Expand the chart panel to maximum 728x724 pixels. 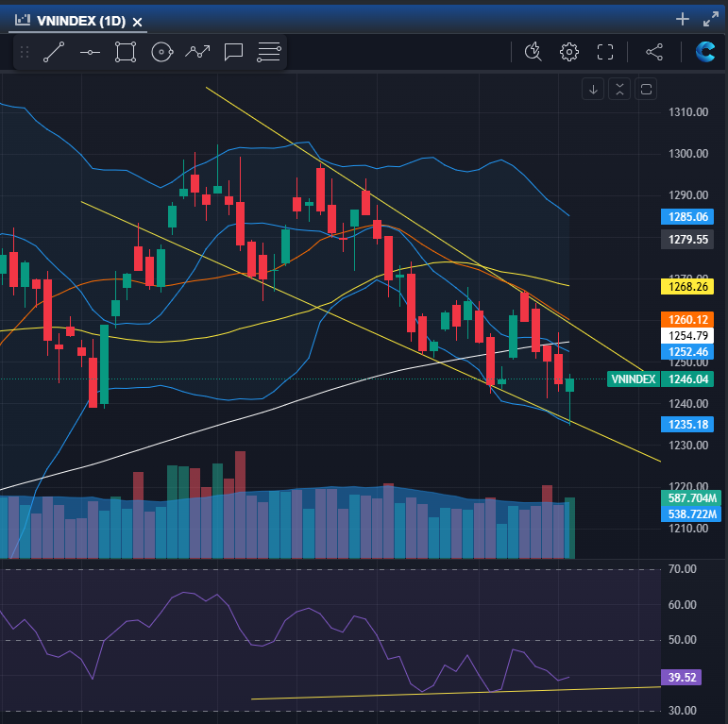click(711, 19)
